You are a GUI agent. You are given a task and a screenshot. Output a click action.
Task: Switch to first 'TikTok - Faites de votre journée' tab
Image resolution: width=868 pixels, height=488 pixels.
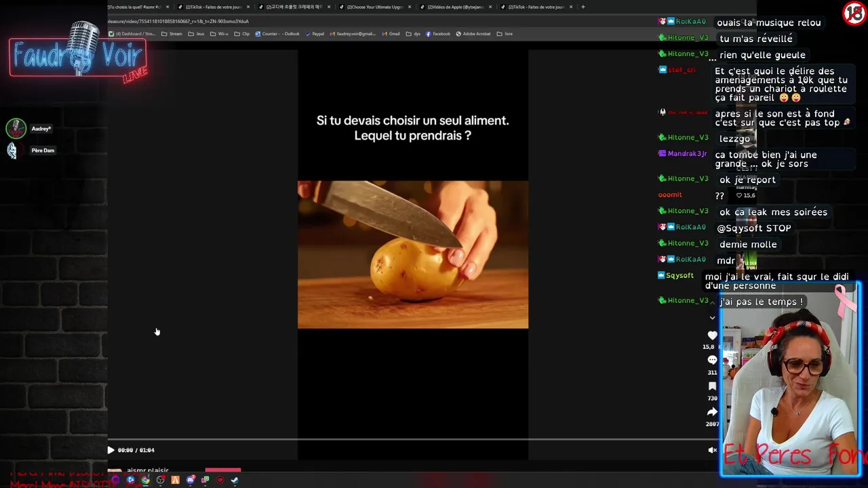pos(213,7)
